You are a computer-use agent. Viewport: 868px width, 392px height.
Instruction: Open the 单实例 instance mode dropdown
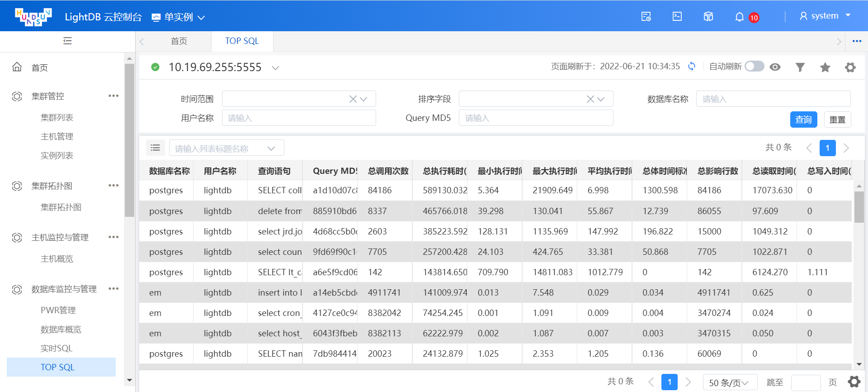pos(178,17)
